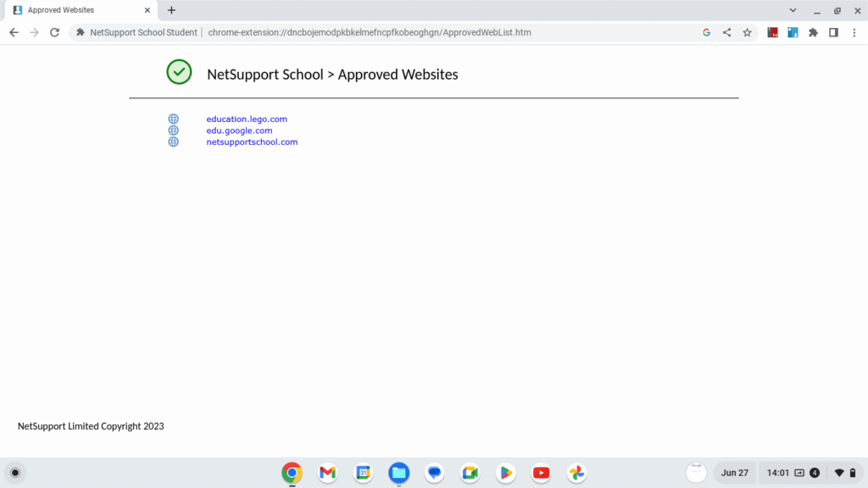The image size is (868, 488).
Task: Close the Approved Websites tab
Action: click(x=147, y=10)
